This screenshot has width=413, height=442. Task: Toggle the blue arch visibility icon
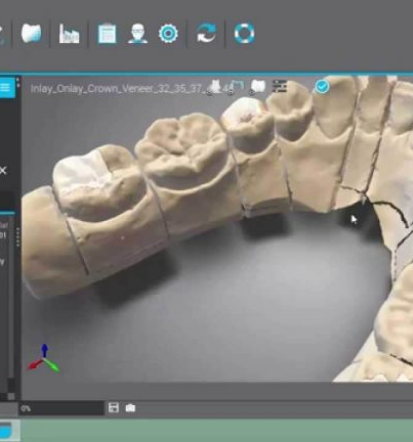(x=237, y=87)
